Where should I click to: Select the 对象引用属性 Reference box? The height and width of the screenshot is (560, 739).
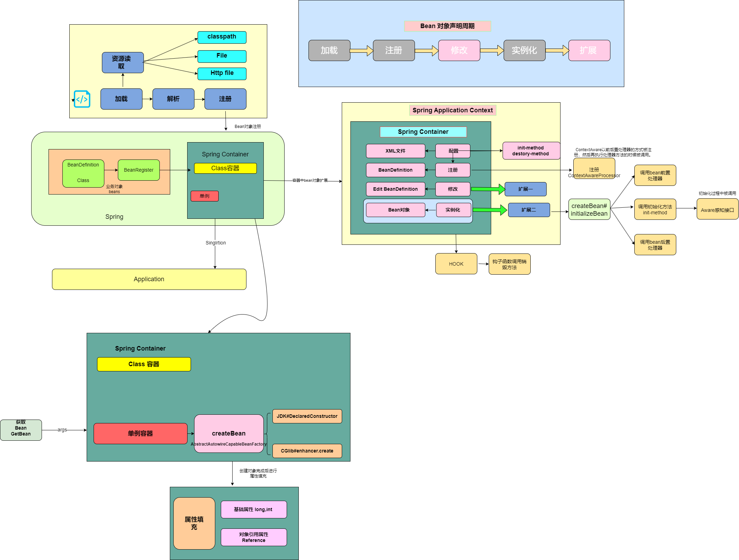click(254, 537)
